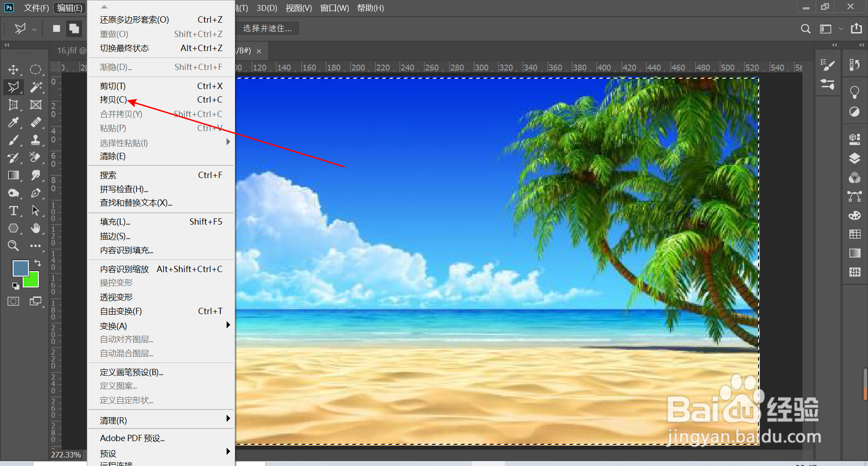Choose 内容识别填充... menu item

161,250
